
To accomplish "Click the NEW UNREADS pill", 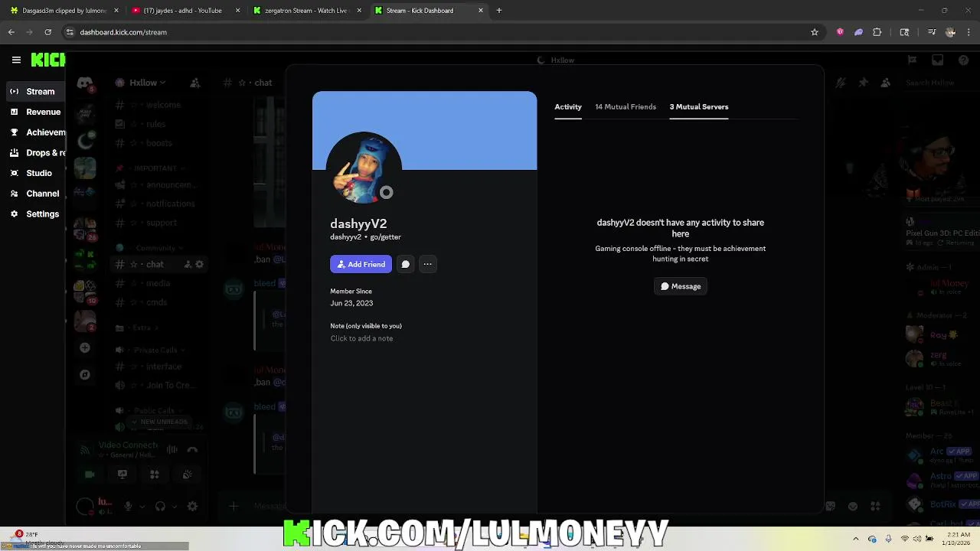I will click(x=159, y=422).
